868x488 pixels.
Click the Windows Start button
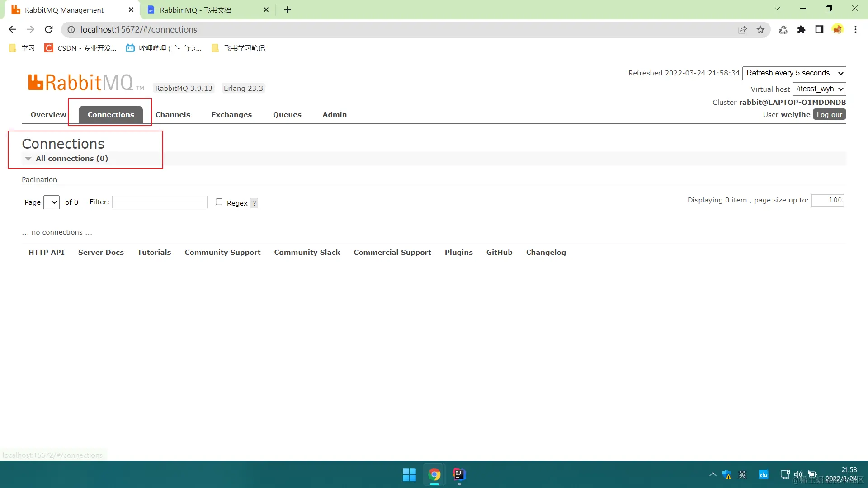point(409,474)
